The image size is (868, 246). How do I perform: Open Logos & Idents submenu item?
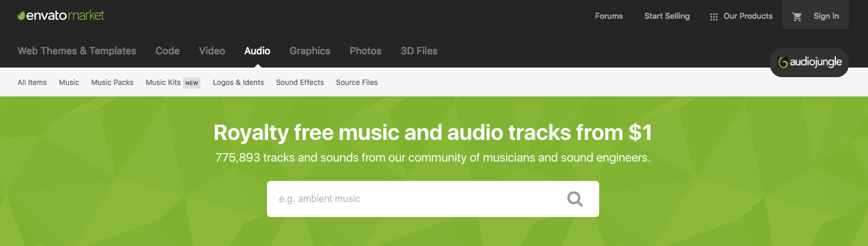238,83
